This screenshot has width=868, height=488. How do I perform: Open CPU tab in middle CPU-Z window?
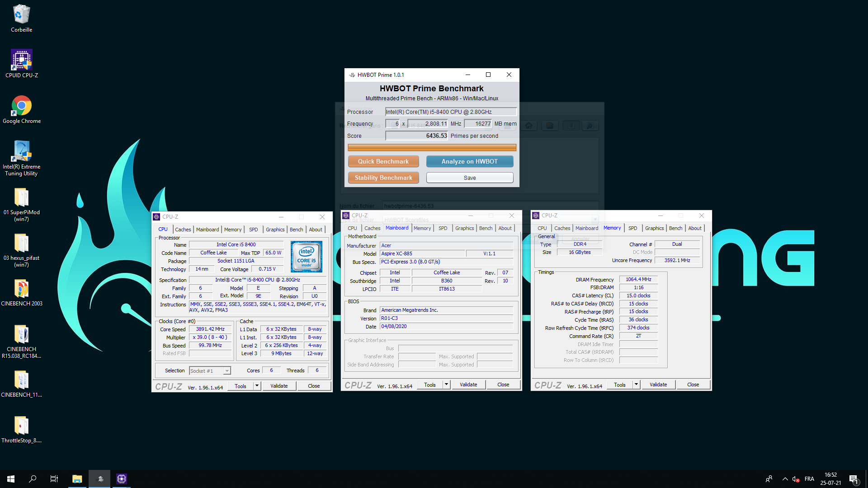pos(352,228)
